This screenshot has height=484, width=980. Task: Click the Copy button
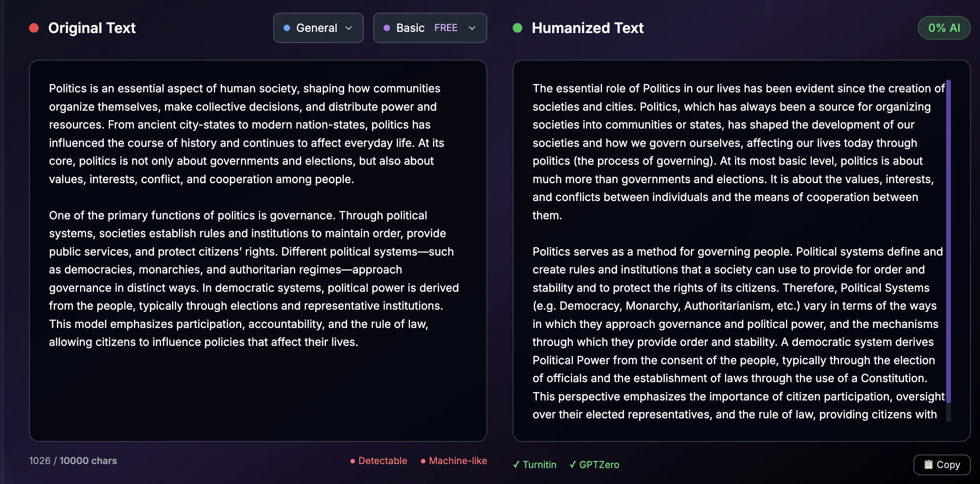click(942, 464)
